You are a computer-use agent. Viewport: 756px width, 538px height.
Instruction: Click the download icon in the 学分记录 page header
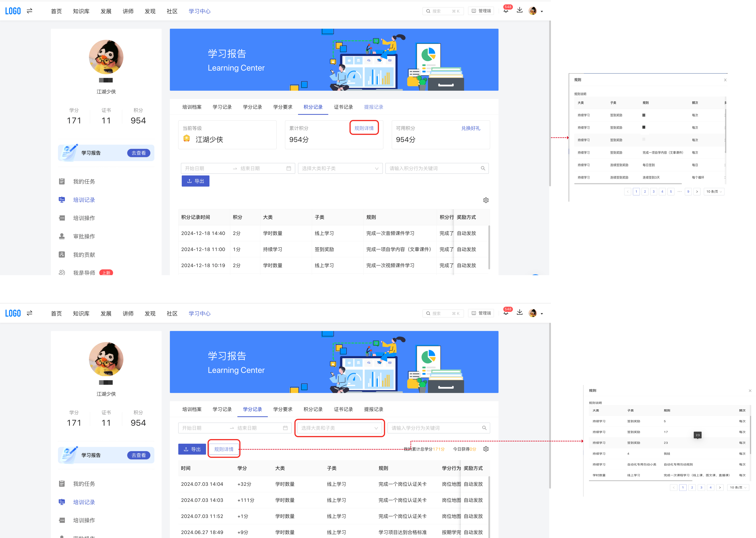520,312
